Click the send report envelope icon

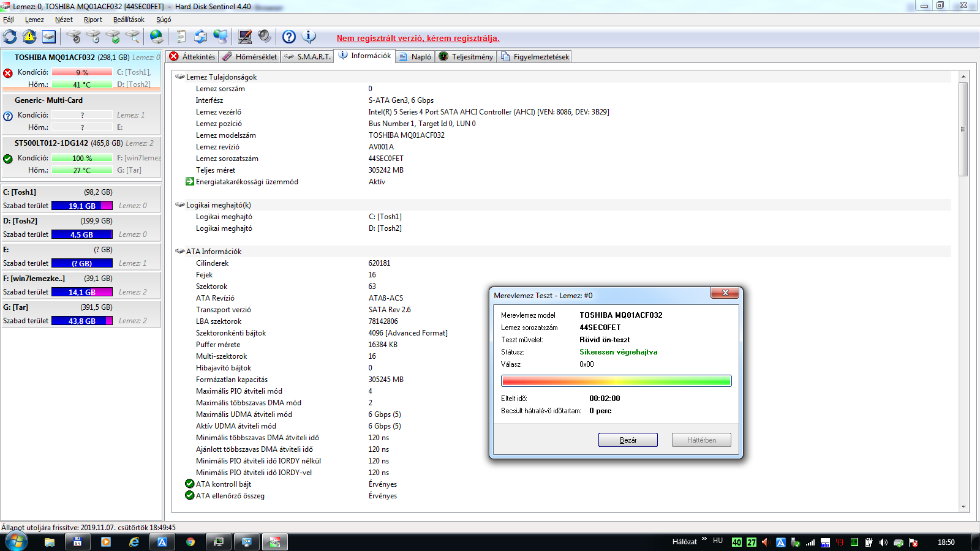pyautogui.click(x=200, y=37)
